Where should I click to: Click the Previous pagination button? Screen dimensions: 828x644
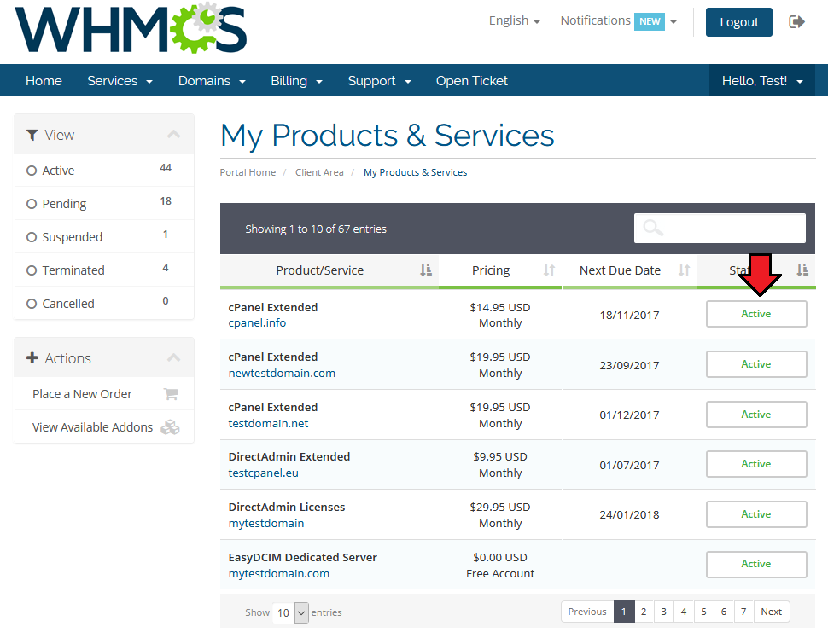(x=587, y=612)
